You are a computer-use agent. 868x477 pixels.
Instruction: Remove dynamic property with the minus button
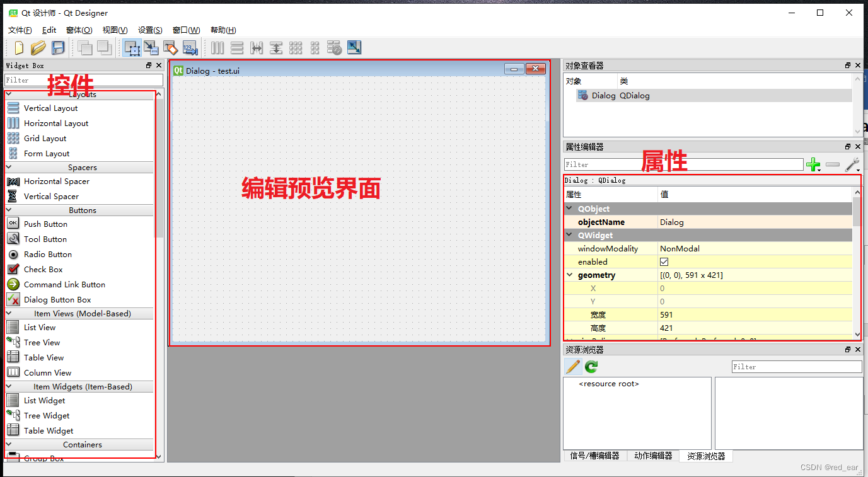pyautogui.click(x=833, y=164)
